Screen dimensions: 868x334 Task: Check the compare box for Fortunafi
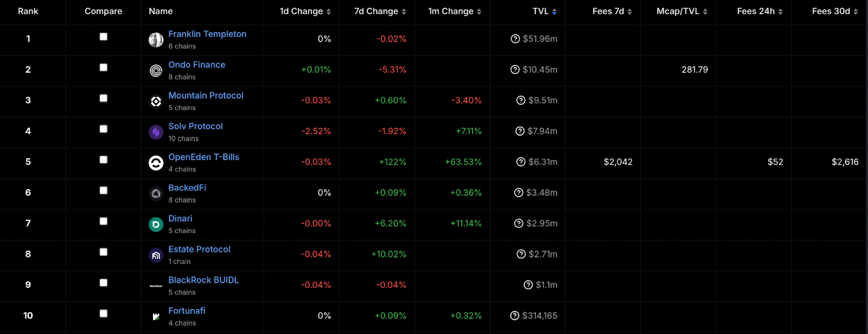point(103,313)
